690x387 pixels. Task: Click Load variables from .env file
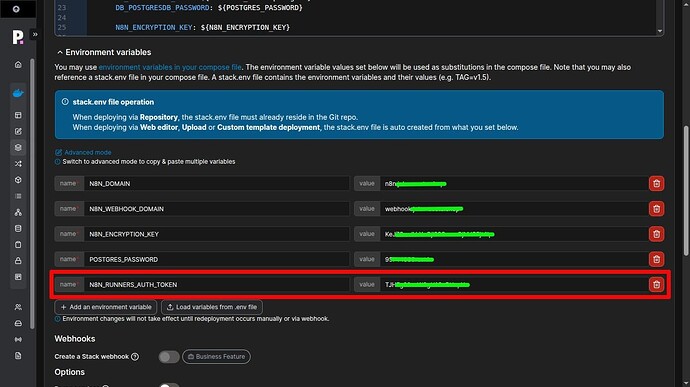tap(212, 307)
